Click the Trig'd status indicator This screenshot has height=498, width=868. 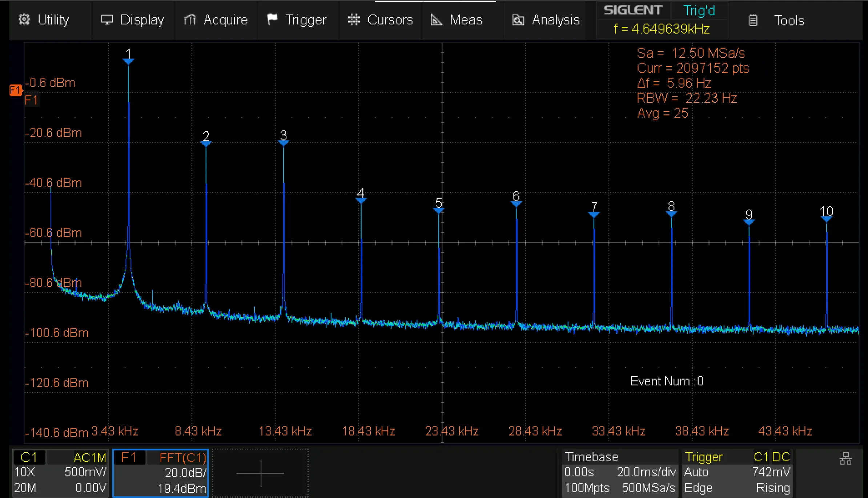(699, 10)
